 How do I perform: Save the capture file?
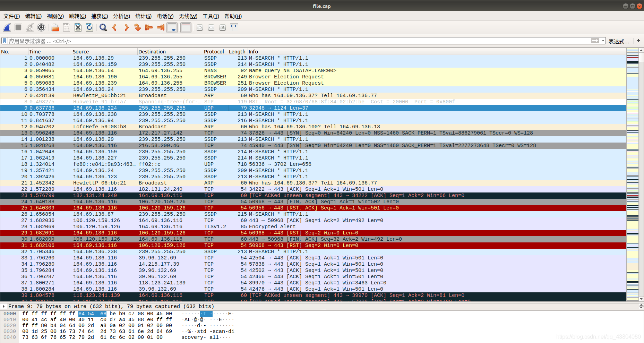tap(67, 27)
